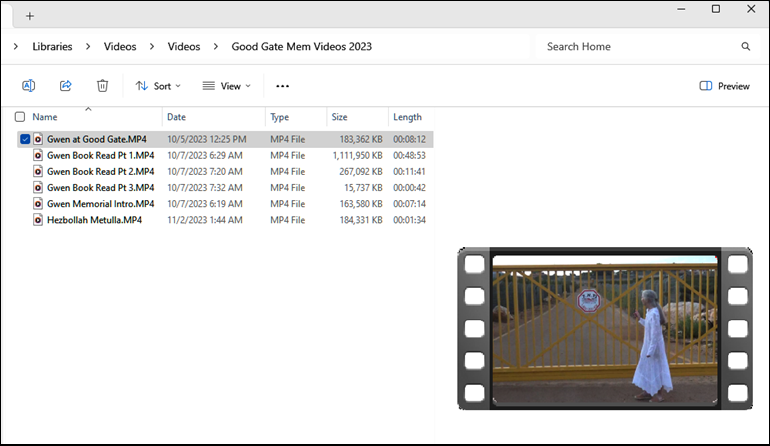Select Gwen Book Read Pt 2.MP4

[x=101, y=172]
